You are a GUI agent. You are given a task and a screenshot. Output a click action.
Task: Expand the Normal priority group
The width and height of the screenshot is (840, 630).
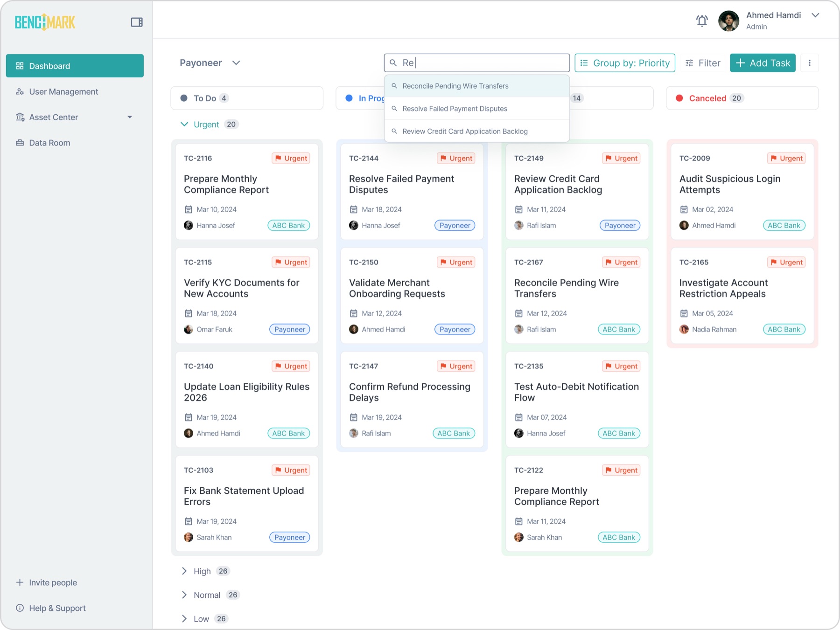[184, 595]
